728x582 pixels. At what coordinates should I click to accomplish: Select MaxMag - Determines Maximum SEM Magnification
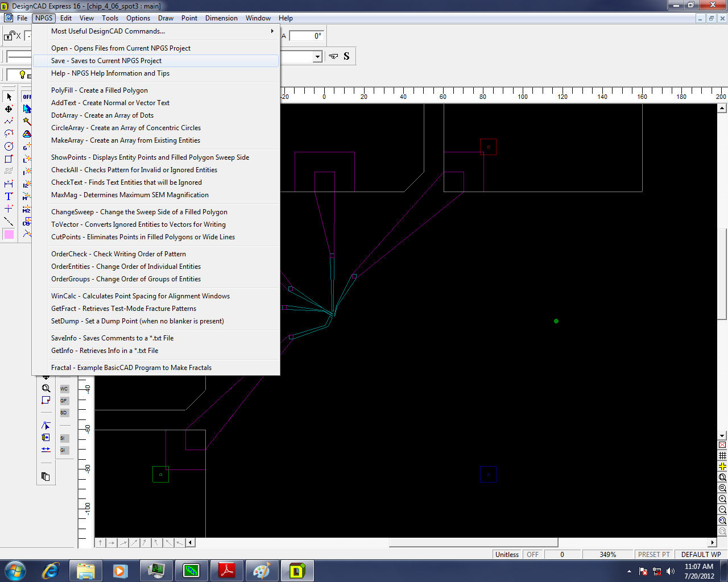pos(156,195)
